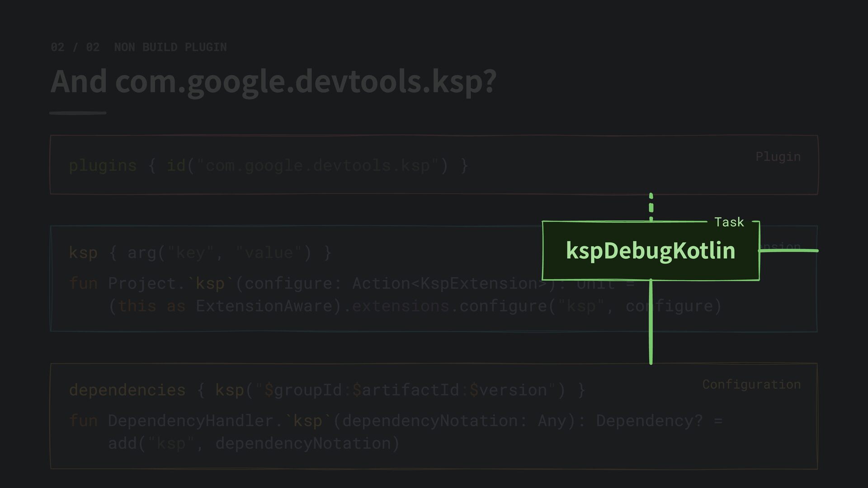Click the dashed green connector above Task
Screen dimensions: 868x488
[651, 207]
